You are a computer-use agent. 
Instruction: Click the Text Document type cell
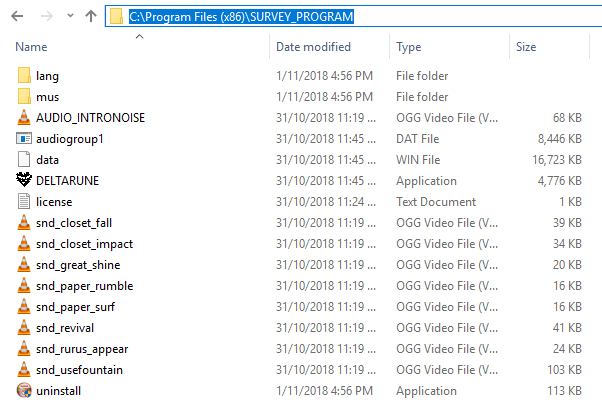[x=436, y=202]
